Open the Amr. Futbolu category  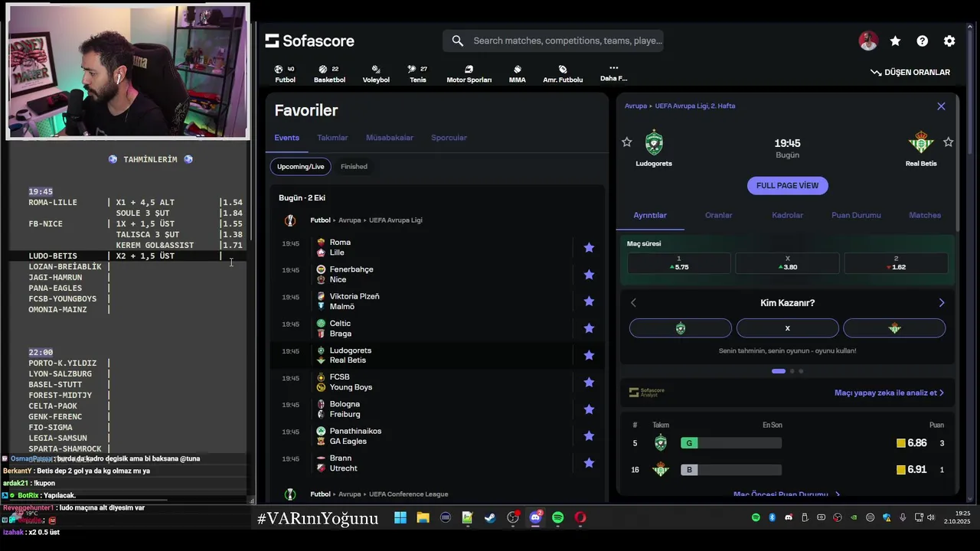tap(563, 73)
